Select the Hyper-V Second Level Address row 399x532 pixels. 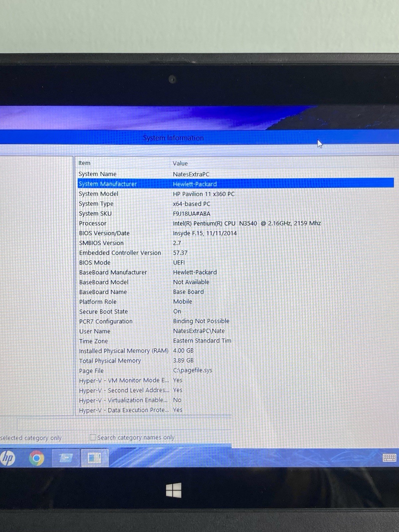(x=155, y=390)
